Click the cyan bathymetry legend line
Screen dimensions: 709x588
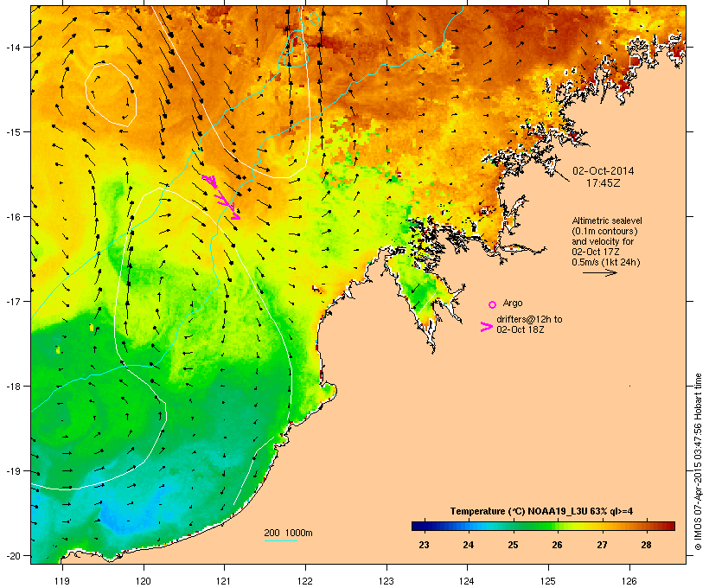click(281, 540)
